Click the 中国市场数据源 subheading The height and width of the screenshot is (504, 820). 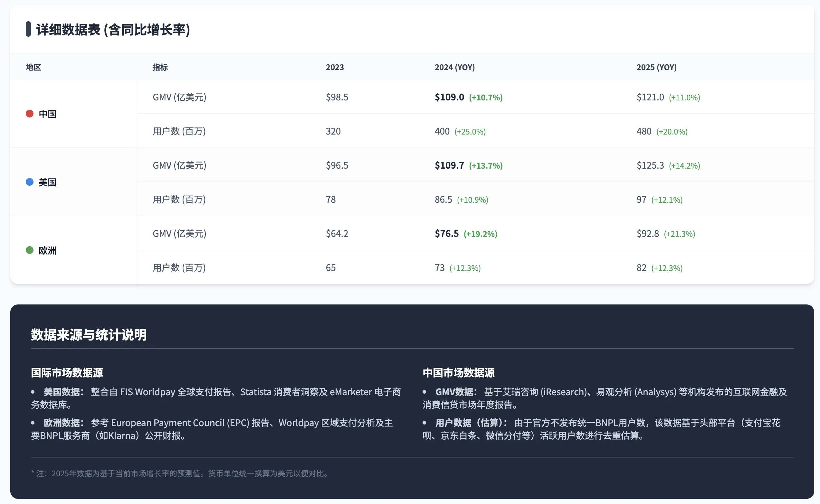(458, 373)
